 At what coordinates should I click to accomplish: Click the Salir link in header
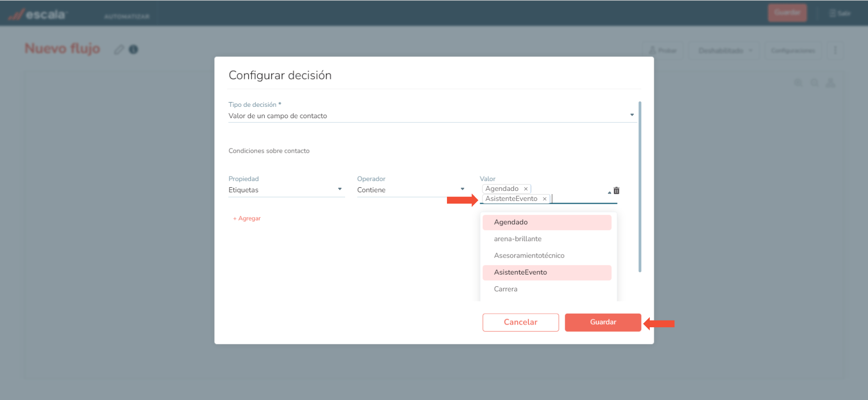[x=840, y=13]
